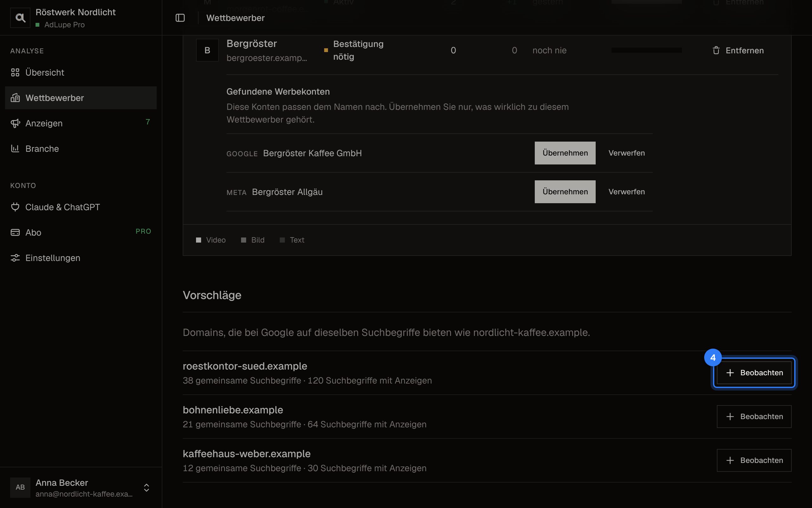This screenshot has height=508, width=812.
Task: Click the bohnenliebe.example domain name
Action: [x=233, y=410]
